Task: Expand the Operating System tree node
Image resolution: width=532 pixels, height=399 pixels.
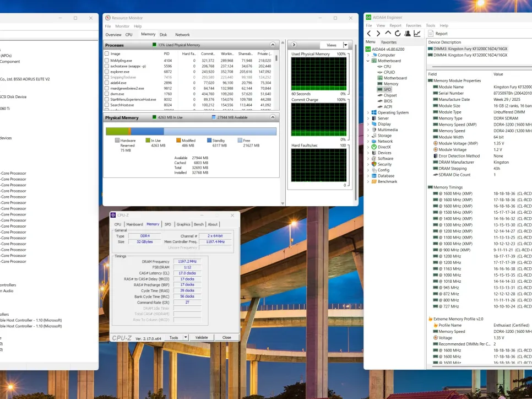Action: [368, 112]
